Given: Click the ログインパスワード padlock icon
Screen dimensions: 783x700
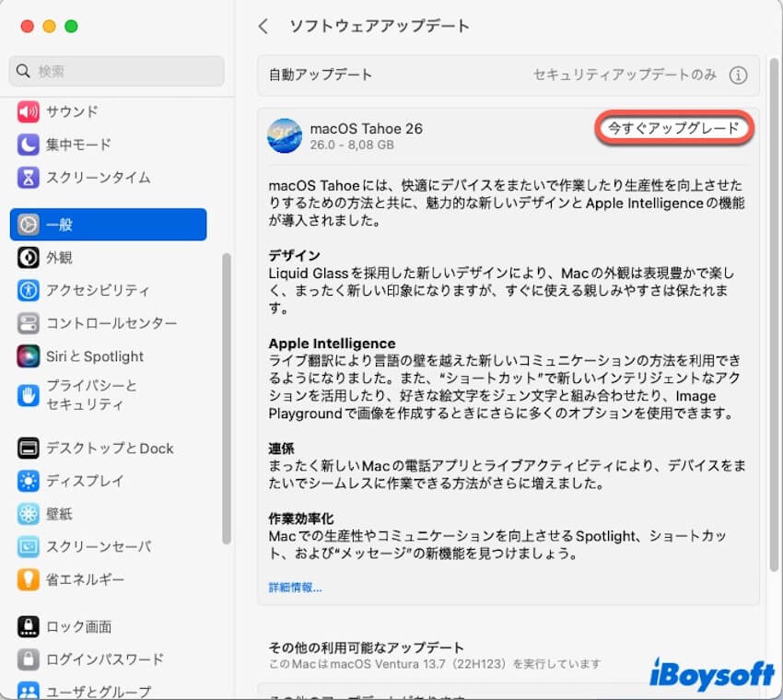Looking at the screenshot, I should [x=28, y=659].
